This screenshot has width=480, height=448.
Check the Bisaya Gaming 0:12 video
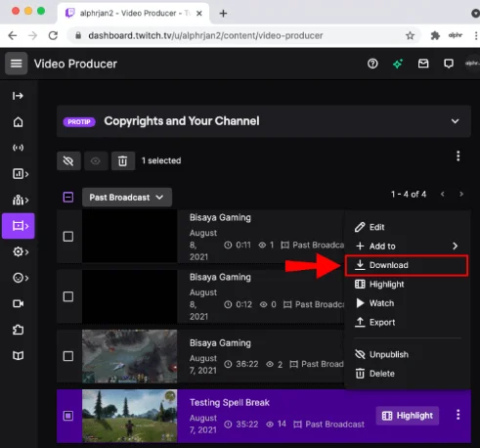68,296
